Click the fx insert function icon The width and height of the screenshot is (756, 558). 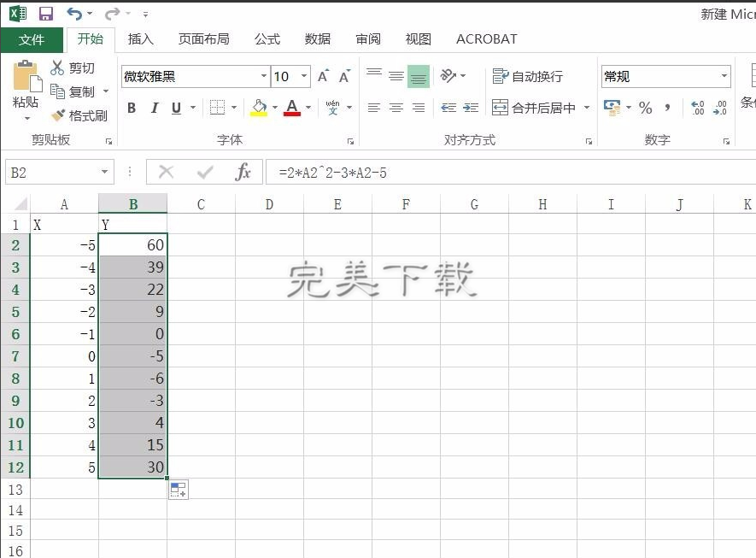point(243,172)
